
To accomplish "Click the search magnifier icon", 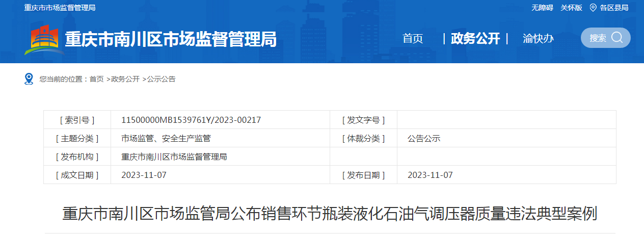I will [617, 38].
